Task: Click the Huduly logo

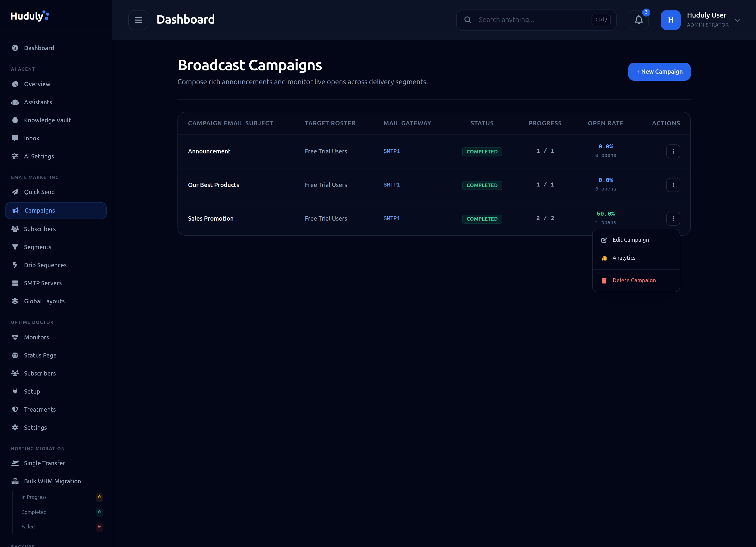Action: (30, 16)
